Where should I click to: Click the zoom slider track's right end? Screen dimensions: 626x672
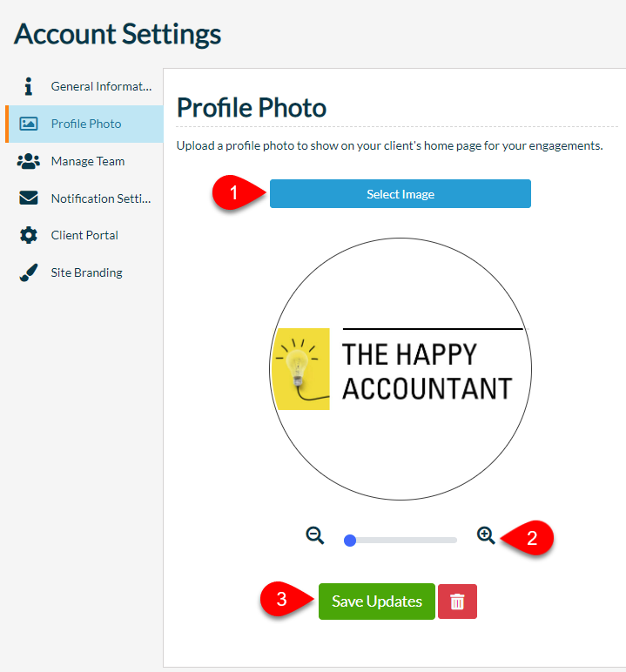454,541
